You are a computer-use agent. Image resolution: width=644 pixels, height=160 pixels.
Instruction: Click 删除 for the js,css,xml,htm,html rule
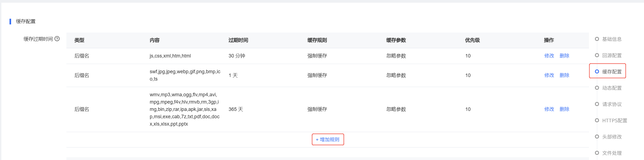tap(564, 56)
